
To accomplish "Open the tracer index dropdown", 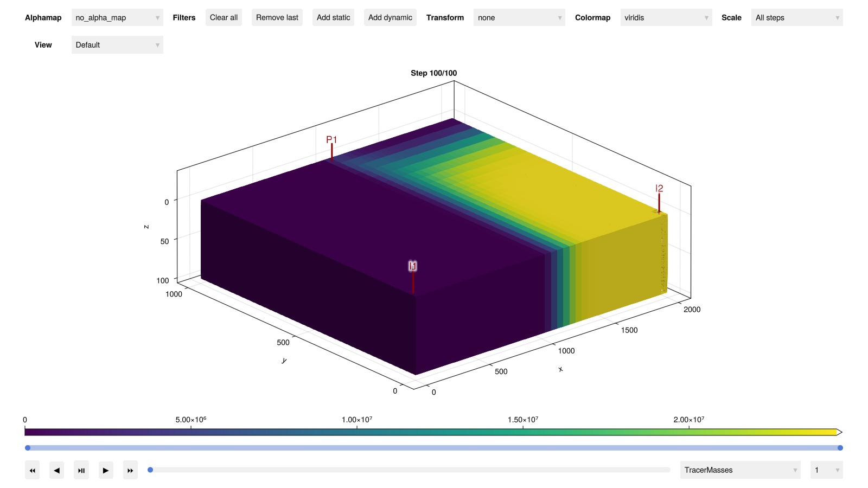I will (826, 470).
